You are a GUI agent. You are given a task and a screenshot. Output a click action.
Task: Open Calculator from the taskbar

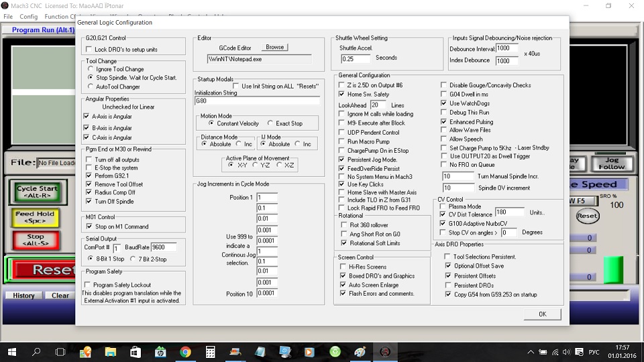(x=210, y=352)
